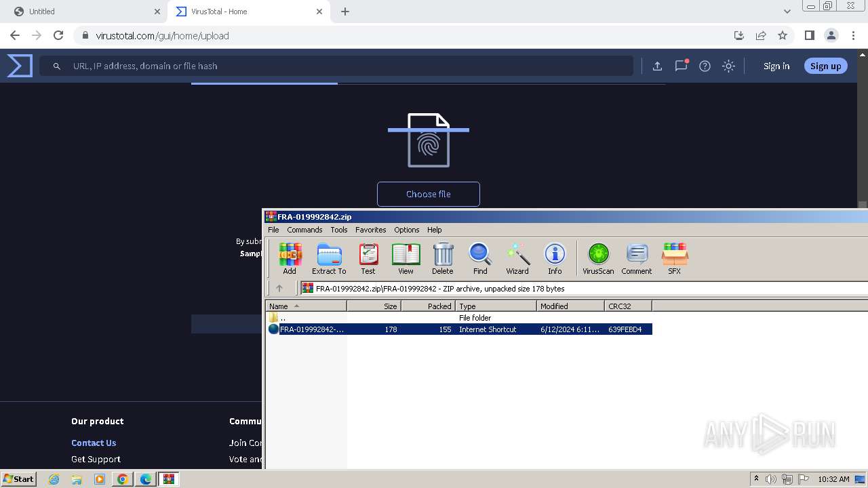Open Chrome from the taskbar
The height and width of the screenshot is (488, 868).
122,479
